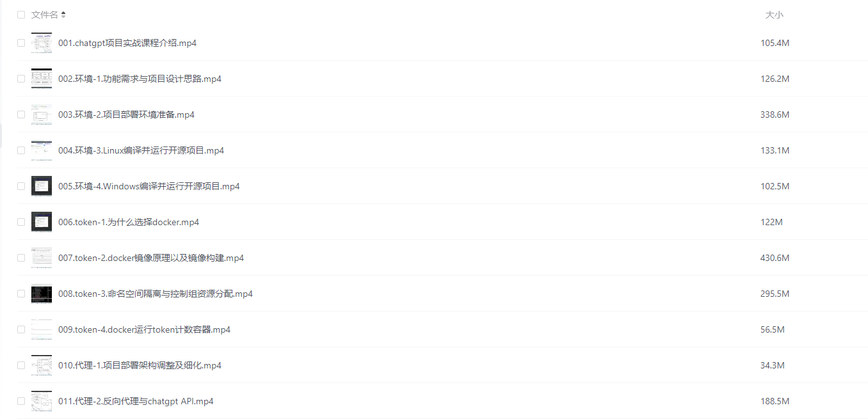The image size is (868, 419).
Task: Click the 大小 column header
Action: point(774,15)
